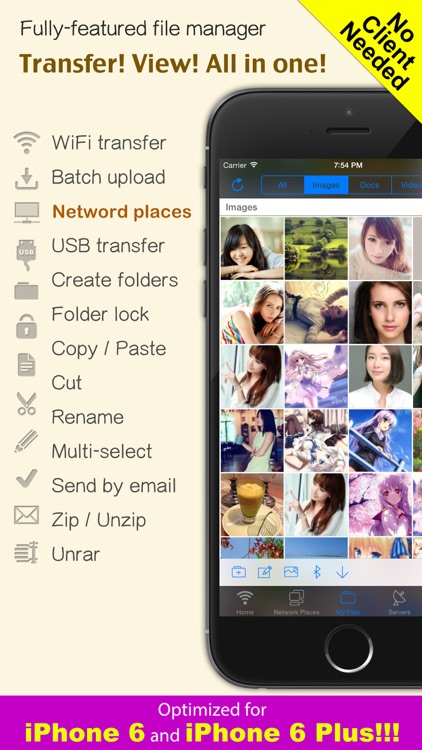Click the WiFi status icon next to Carrier
The height and width of the screenshot is (750, 422).
point(254,165)
